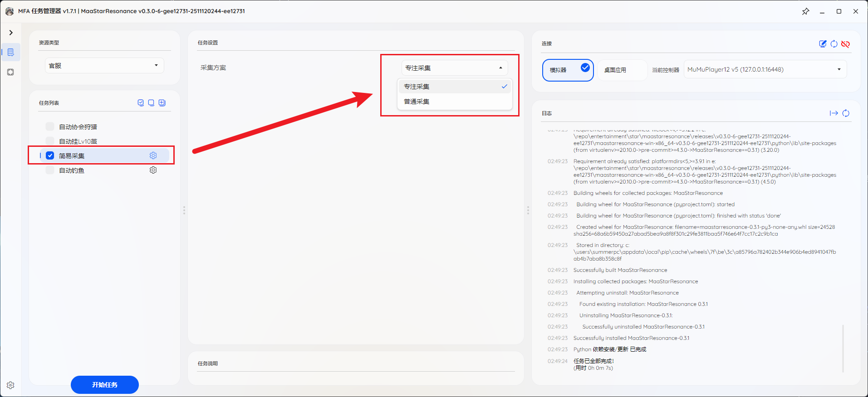Screen dimensions: 868x397
Task: Open the screenshot tool in sidebar
Action: point(11,72)
